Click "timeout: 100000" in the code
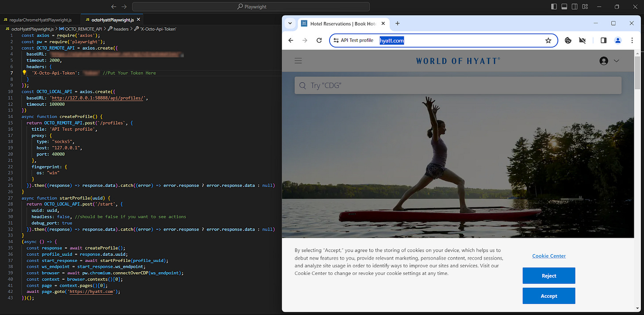The height and width of the screenshot is (315, 644). point(46,104)
